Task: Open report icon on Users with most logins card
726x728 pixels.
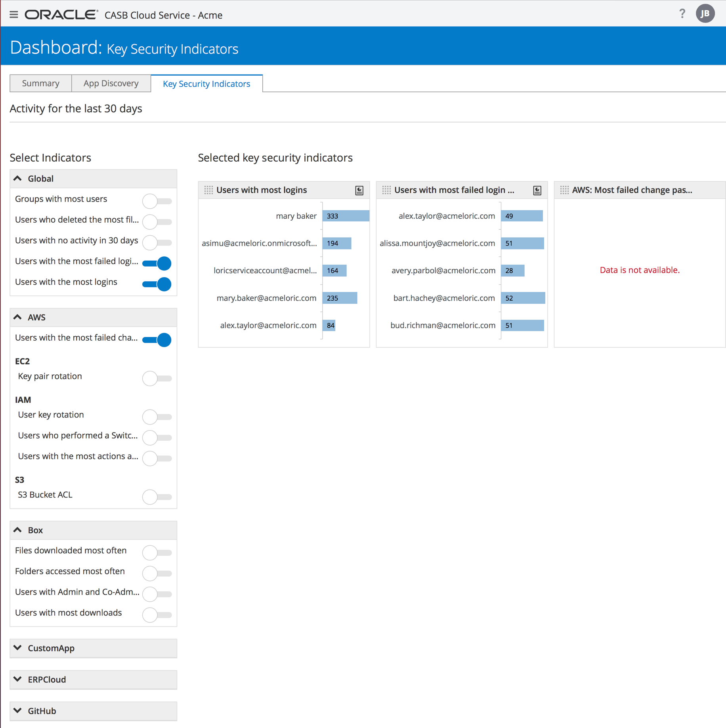Action: pos(359,191)
